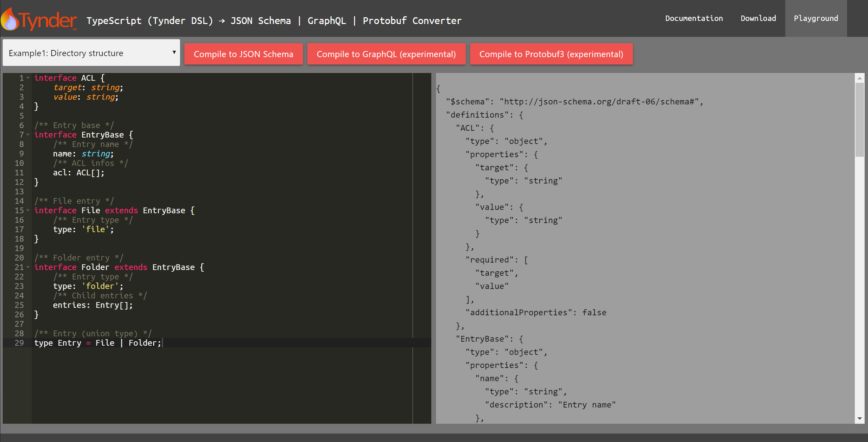This screenshot has height=442, width=868.
Task: Click line number 15 in the gutter
Action: (19, 211)
